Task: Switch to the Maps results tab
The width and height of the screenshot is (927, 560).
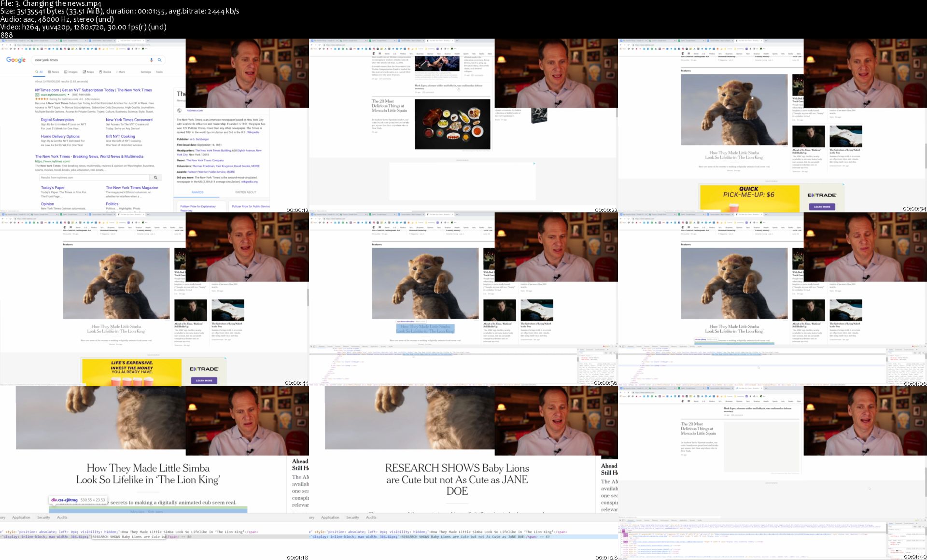Action: click(x=88, y=72)
